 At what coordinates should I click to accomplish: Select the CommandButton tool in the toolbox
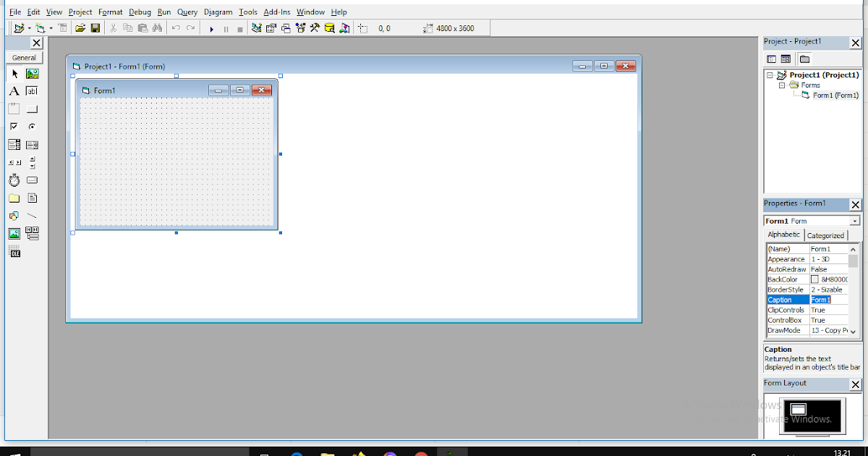click(x=32, y=109)
